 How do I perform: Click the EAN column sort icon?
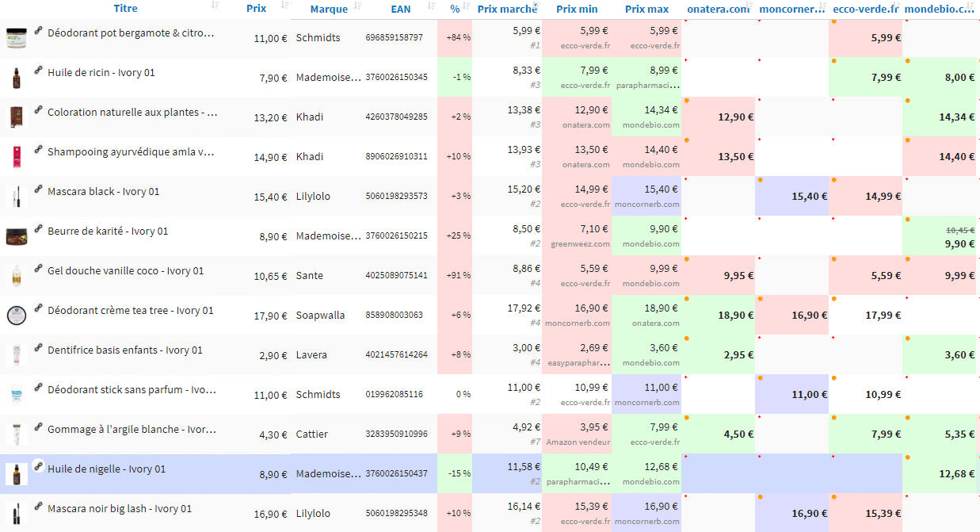[x=430, y=7]
